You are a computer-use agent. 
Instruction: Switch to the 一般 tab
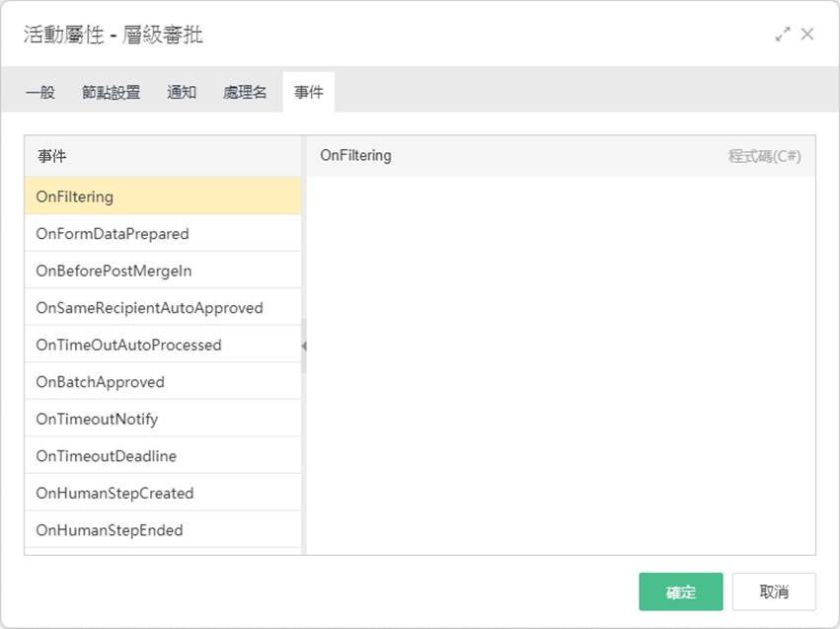coord(40,92)
